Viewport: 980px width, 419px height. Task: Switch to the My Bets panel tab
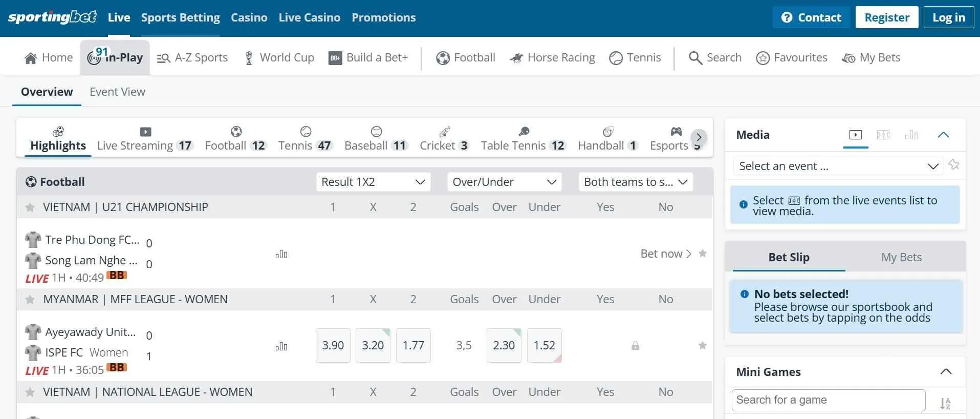901,257
